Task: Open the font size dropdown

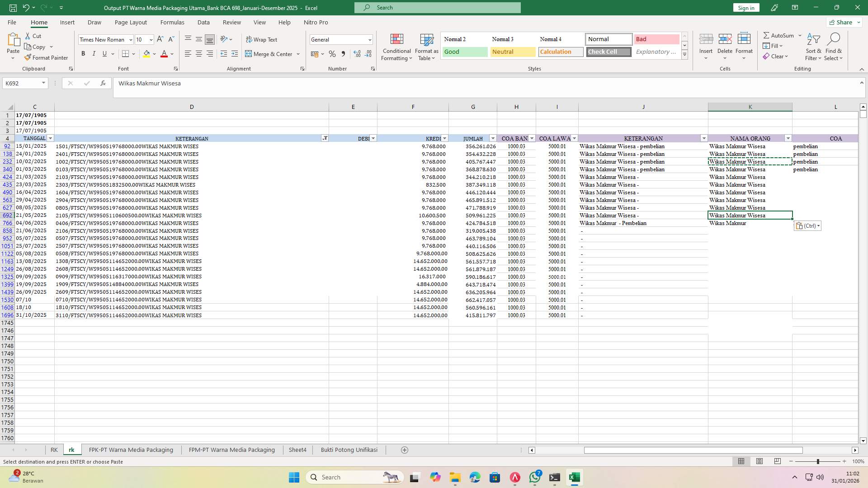Action: (x=150, y=40)
